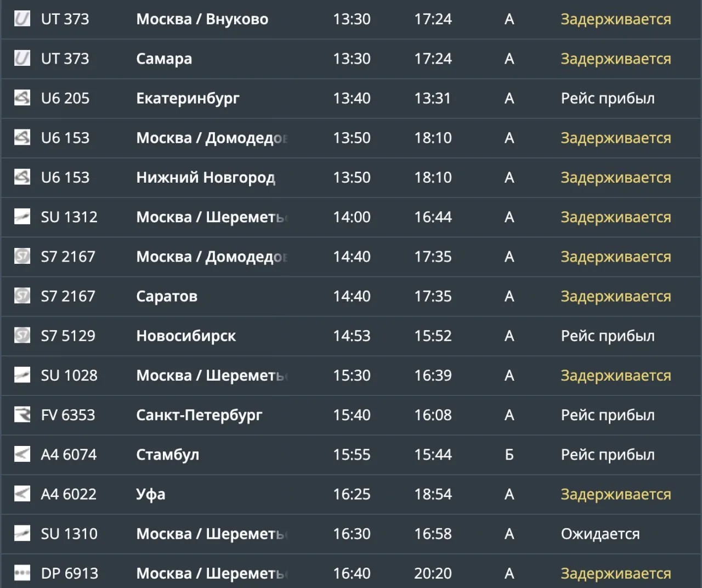This screenshot has height=588, width=702.
Task: Click Стамбул destination name
Action: 168,455
